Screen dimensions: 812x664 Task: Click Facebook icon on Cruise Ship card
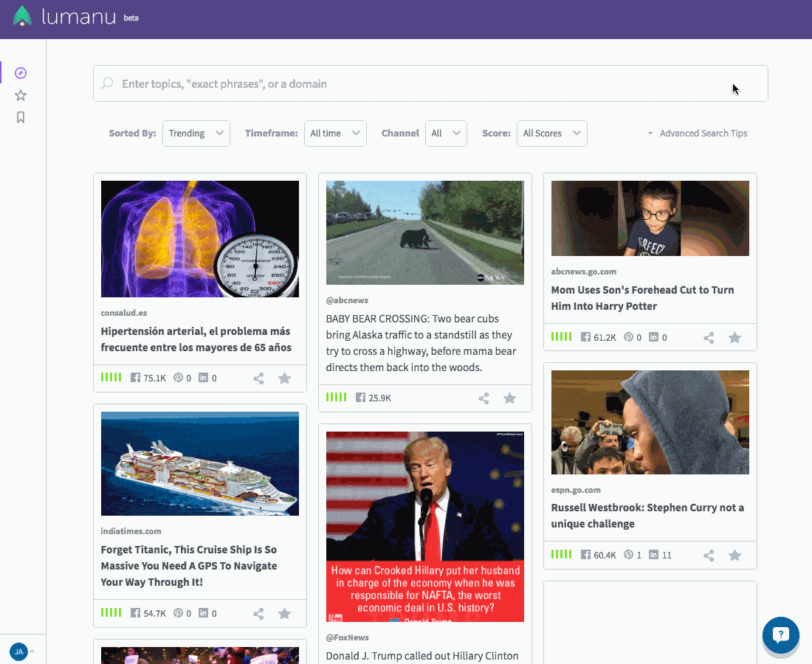[x=135, y=613]
